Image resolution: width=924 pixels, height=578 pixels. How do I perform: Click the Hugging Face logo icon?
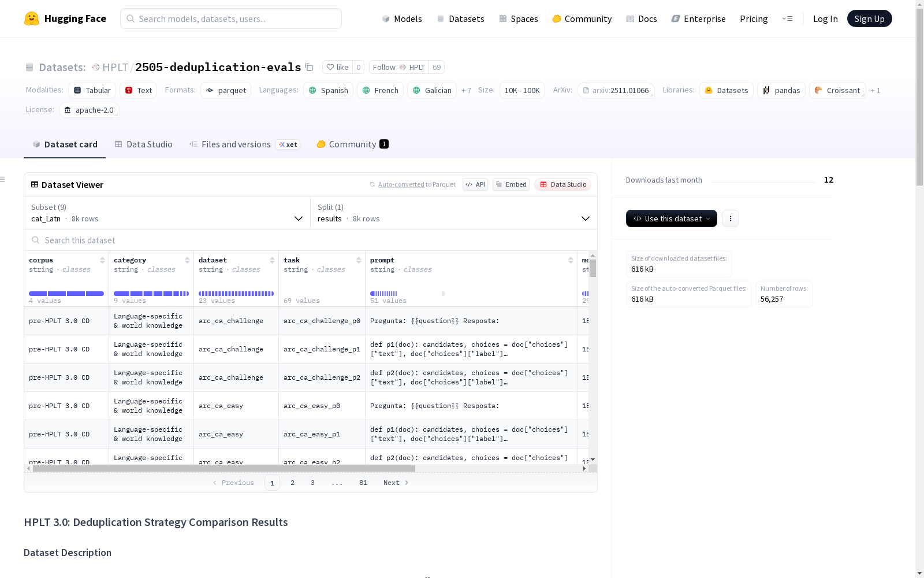click(32, 18)
